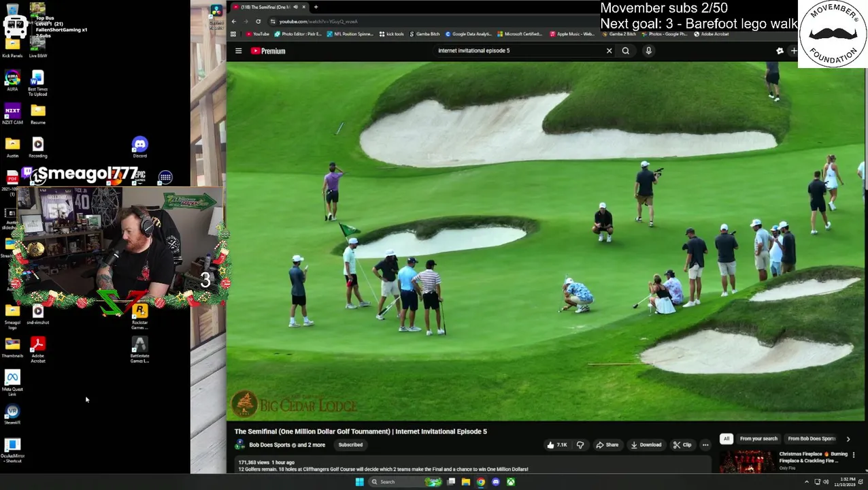Open the Austin desktop folder
The width and height of the screenshot is (868, 490).
pos(12,147)
